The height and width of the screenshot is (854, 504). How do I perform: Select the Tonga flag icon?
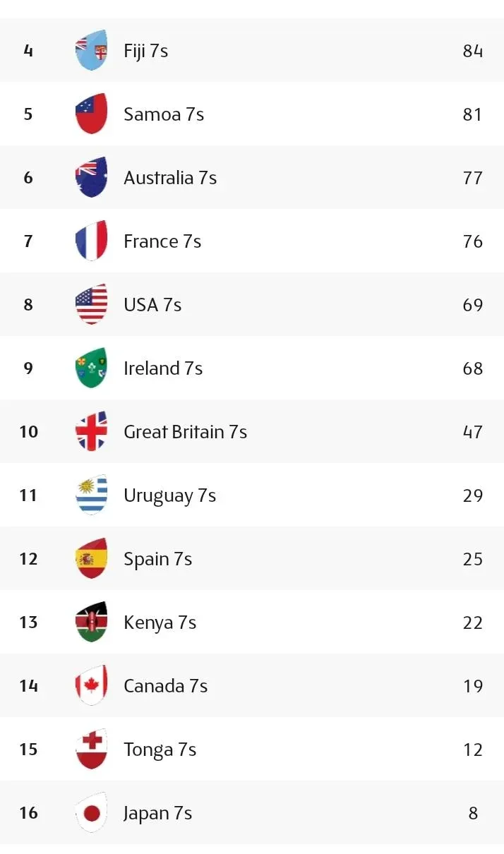[92, 750]
